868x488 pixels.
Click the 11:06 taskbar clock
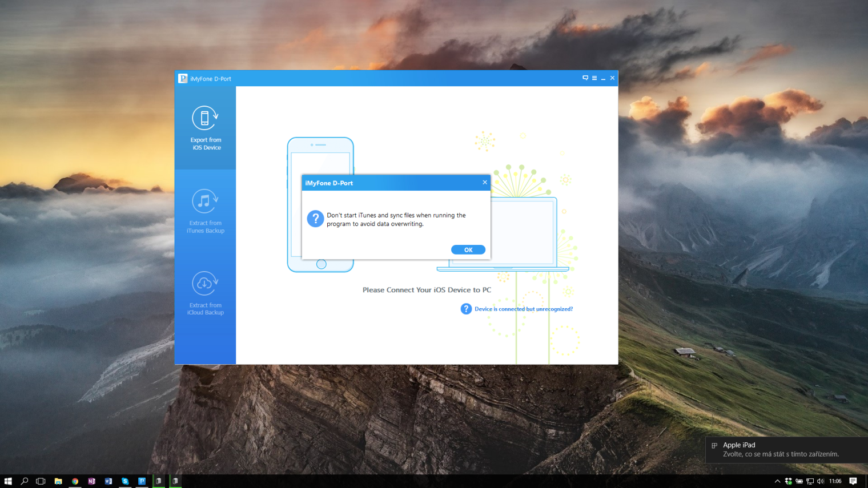pos(835,481)
